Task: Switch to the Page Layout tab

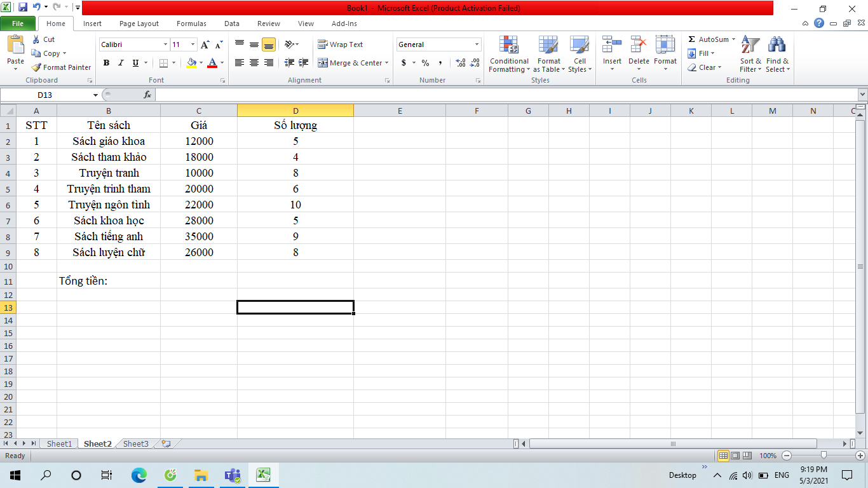Action: [139, 24]
